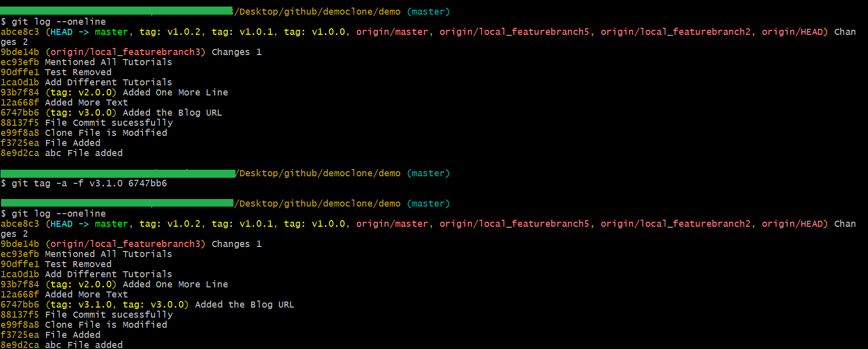Click 'HEAD -> master' in the second log

pyautogui.click(x=89, y=224)
